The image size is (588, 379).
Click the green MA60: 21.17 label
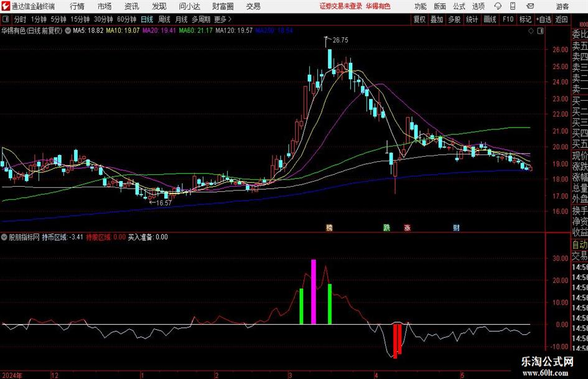[x=196, y=30]
